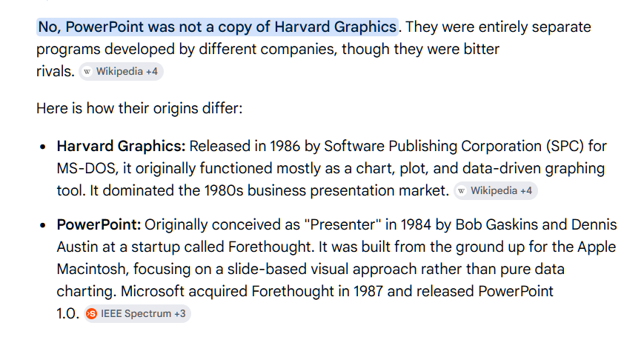Click the word "Macintosh" in PowerPoint bullet
The width and height of the screenshot is (644, 337).
(93, 270)
